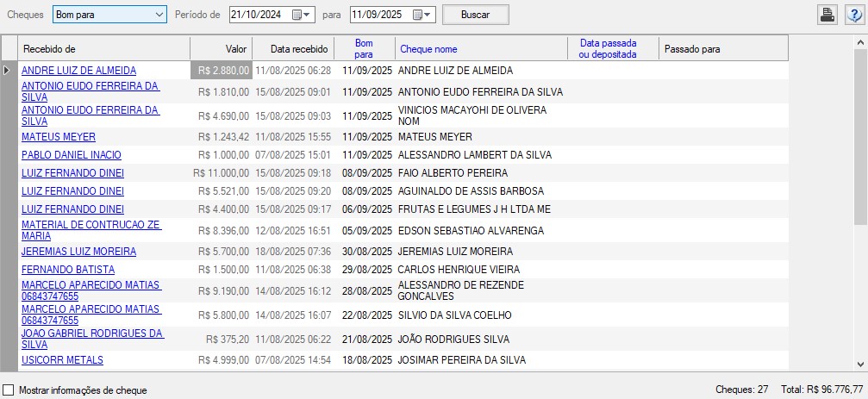Expand the Cheques 'Bom para' dropdown
868x399 pixels.
[159, 15]
